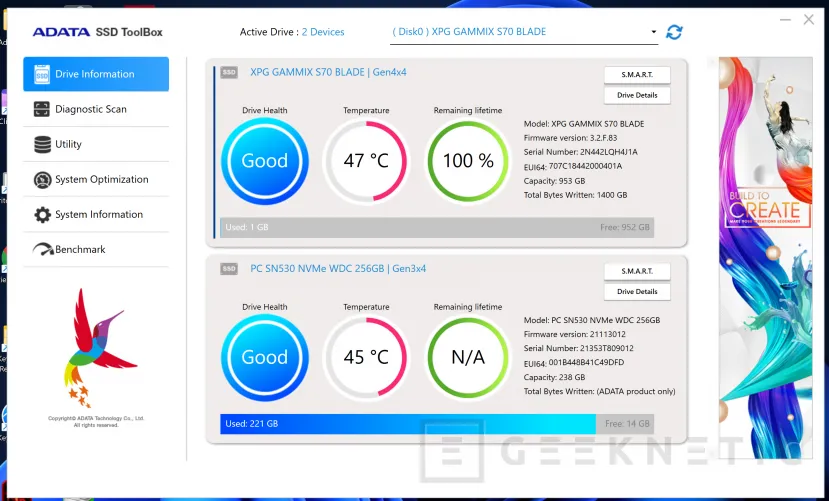
Task: Click the Serial Number: 2N442LQH4J1A text
Action: 581,152
